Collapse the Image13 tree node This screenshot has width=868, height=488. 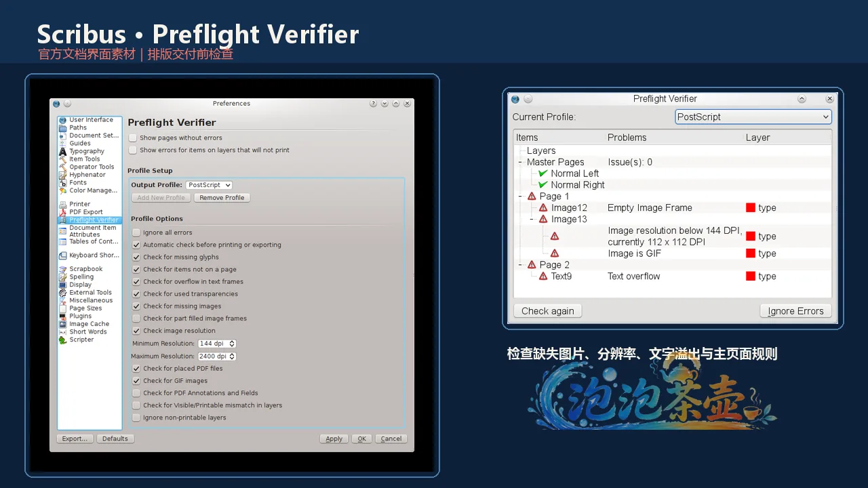(x=532, y=220)
